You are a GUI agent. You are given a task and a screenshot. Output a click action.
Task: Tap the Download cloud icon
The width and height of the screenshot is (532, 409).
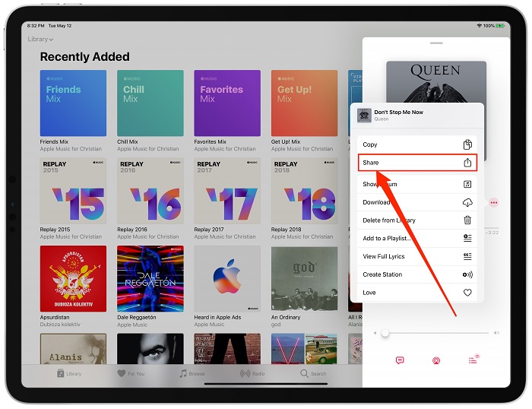[467, 202]
